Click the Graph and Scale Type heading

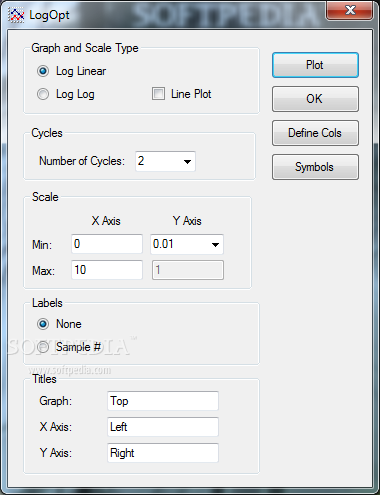[x=85, y=48]
